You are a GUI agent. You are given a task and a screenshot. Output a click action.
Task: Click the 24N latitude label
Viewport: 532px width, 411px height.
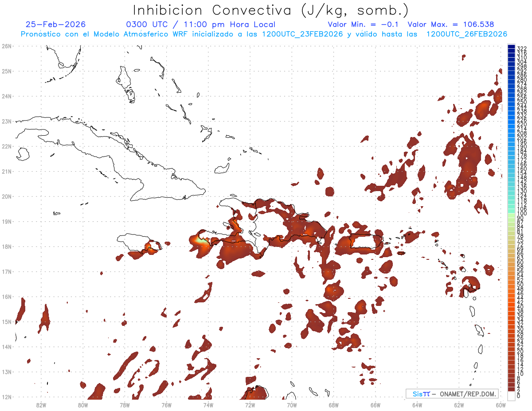7,96
